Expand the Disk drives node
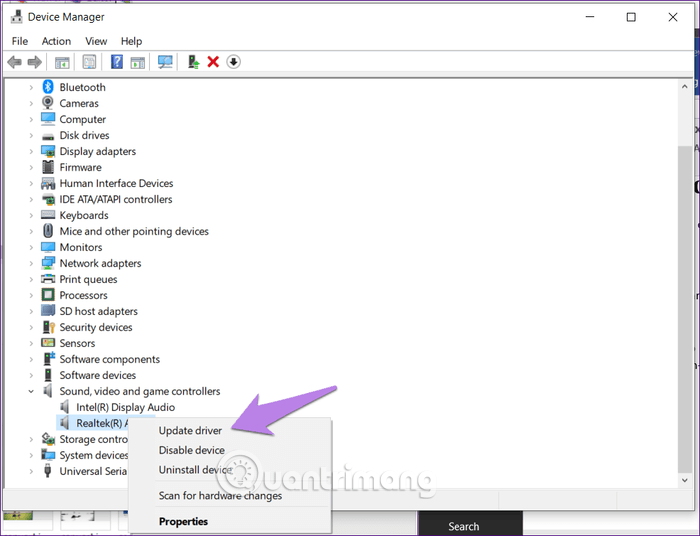Screen dimensions: 700x536 pos(31,135)
